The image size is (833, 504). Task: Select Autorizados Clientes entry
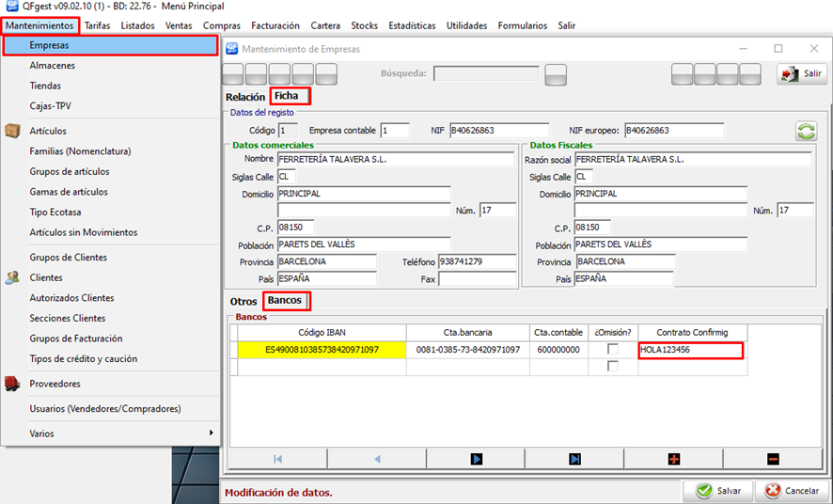pyautogui.click(x=71, y=298)
